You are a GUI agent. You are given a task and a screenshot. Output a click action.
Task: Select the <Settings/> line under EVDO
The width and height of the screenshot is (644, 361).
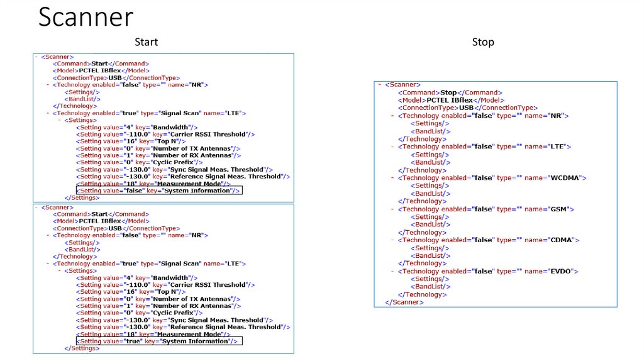tap(430, 279)
